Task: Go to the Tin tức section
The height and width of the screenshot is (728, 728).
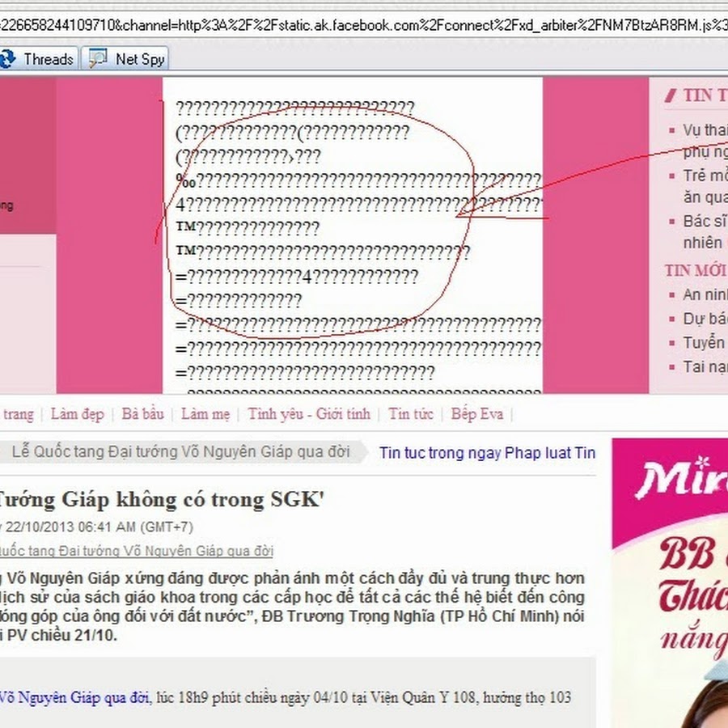Action: pos(411,413)
